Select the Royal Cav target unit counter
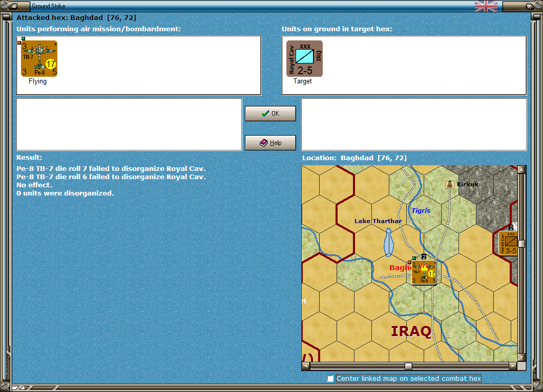This screenshot has width=543, height=392. (x=304, y=58)
